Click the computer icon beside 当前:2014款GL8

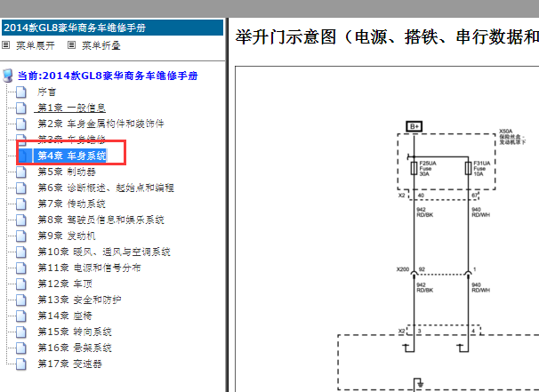[x=8, y=76]
